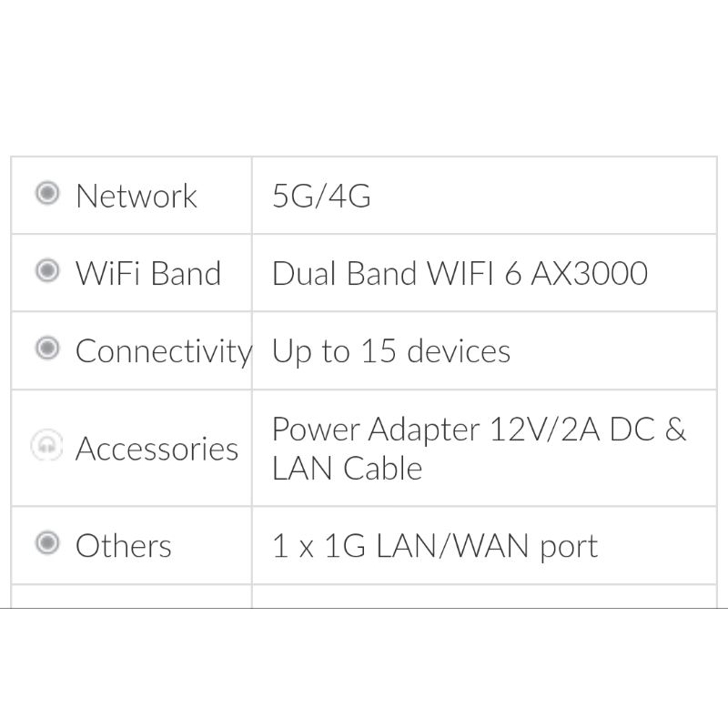Click the 5G/4G network value
The height and width of the screenshot is (728, 728).
point(321,196)
